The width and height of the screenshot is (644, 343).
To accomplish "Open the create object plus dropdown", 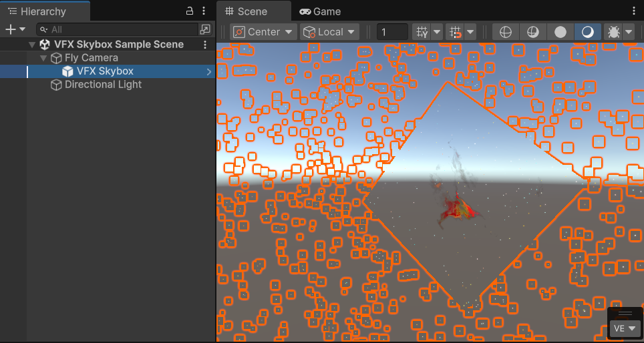I will (x=15, y=29).
